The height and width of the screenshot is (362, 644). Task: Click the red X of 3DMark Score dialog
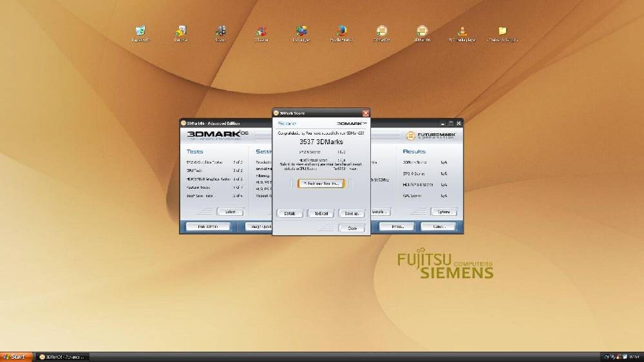pyautogui.click(x=366, y=113)
